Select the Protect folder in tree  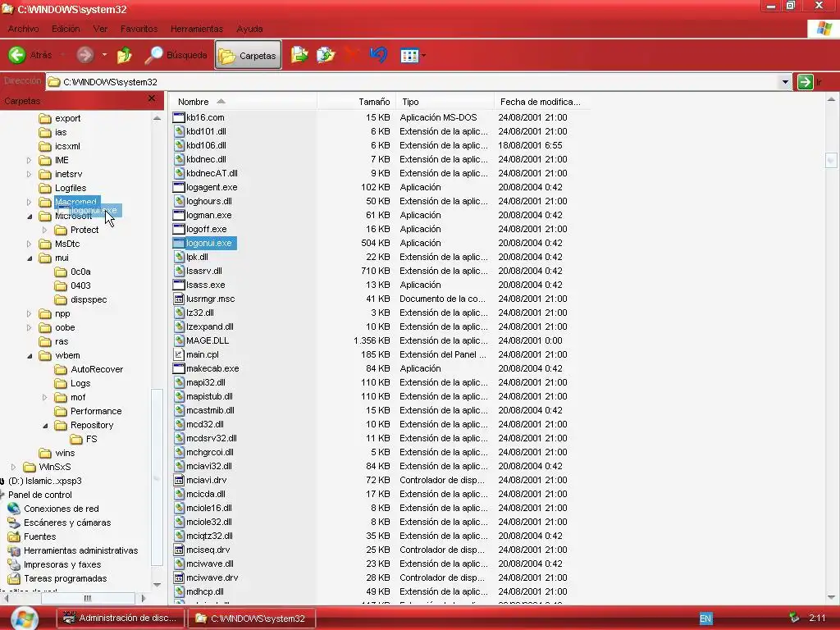pyautogui.click(x=84, y=230)
